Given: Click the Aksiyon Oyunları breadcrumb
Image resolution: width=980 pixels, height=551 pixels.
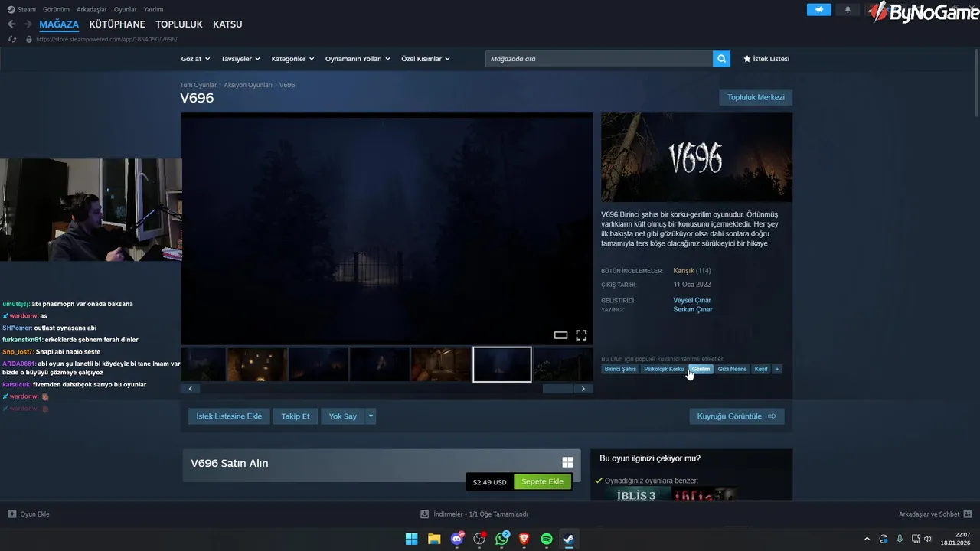Looking at the screenshot, I should 248,85.
